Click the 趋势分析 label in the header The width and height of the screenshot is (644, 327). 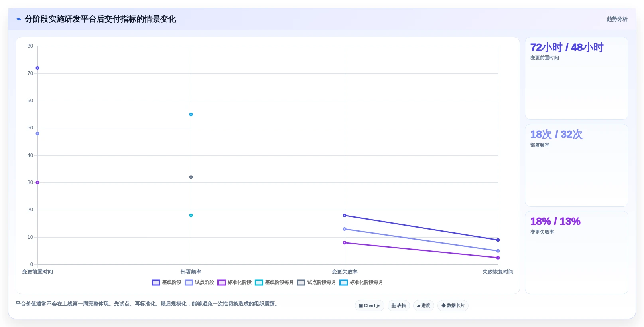click(x=617, y=19)
